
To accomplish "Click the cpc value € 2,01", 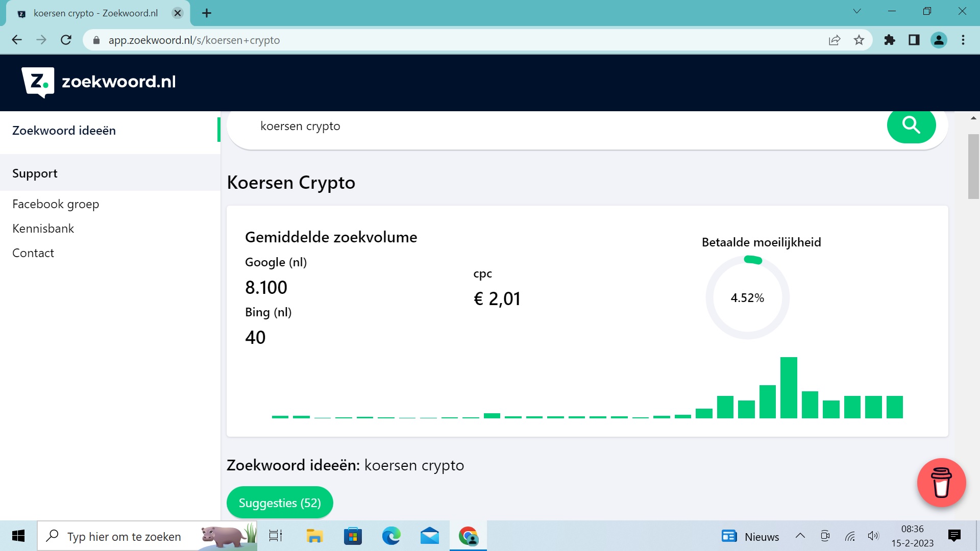I will pyautogui.click(x=497, y=298).
